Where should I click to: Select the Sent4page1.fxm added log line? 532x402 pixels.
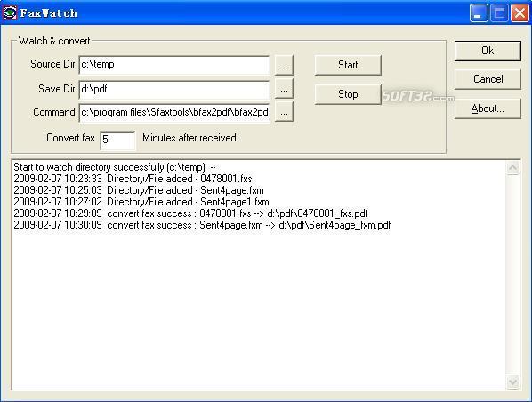(141, 202)
